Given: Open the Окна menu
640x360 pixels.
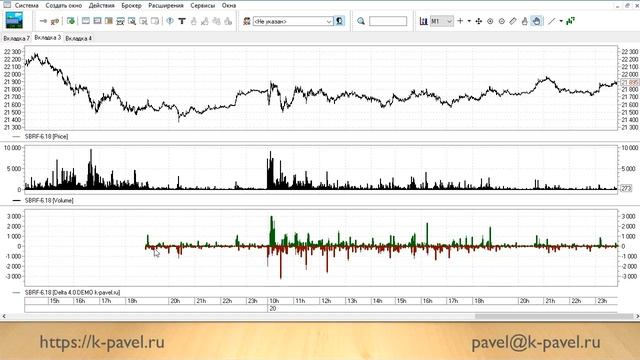Looking at the screenshot, I should pos(229,5).
